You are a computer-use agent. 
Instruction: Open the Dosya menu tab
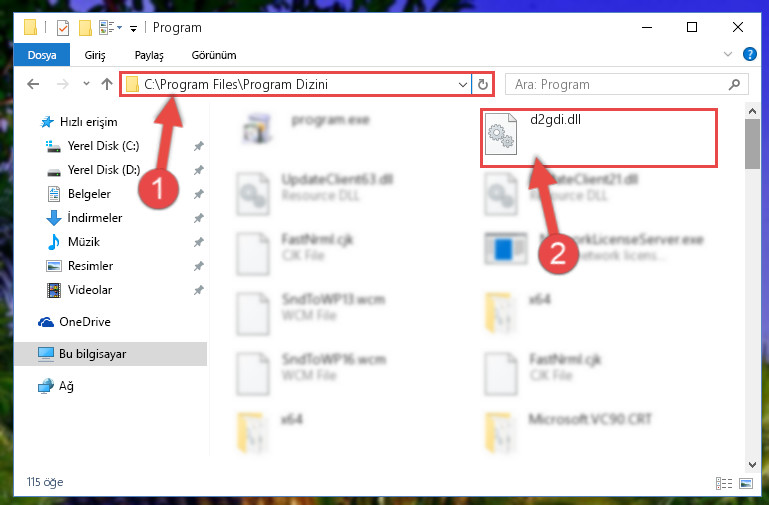click(42, 55)
